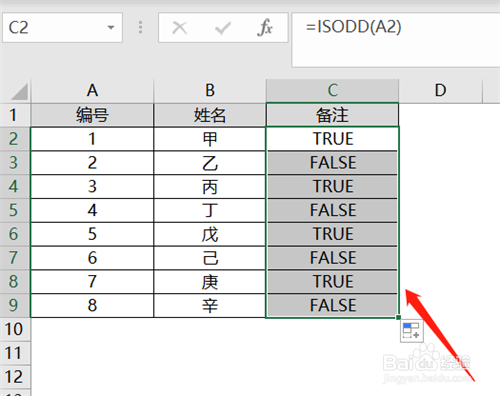Image resolution: width=500 pixels, height=396 pixels.
Task: Click into the formula bar showing =ISODD(A2)
Action: [396, 40]
